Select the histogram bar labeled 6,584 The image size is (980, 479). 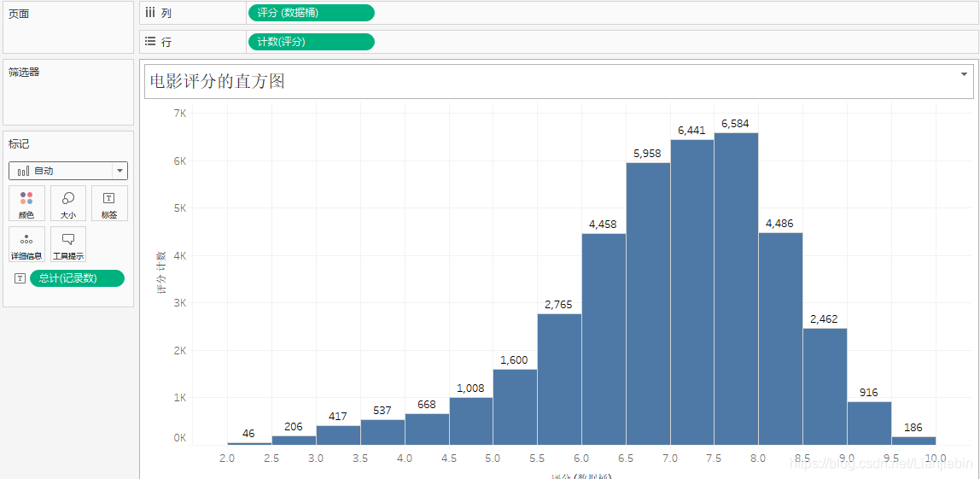point(736,289)
